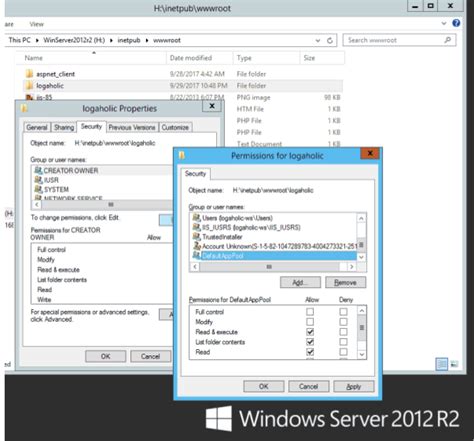Viewport: 474px width, 441px height.
Task: Select the Security tab in Permissions dialog
Action: pyautogui.click(x=195, y=174)
